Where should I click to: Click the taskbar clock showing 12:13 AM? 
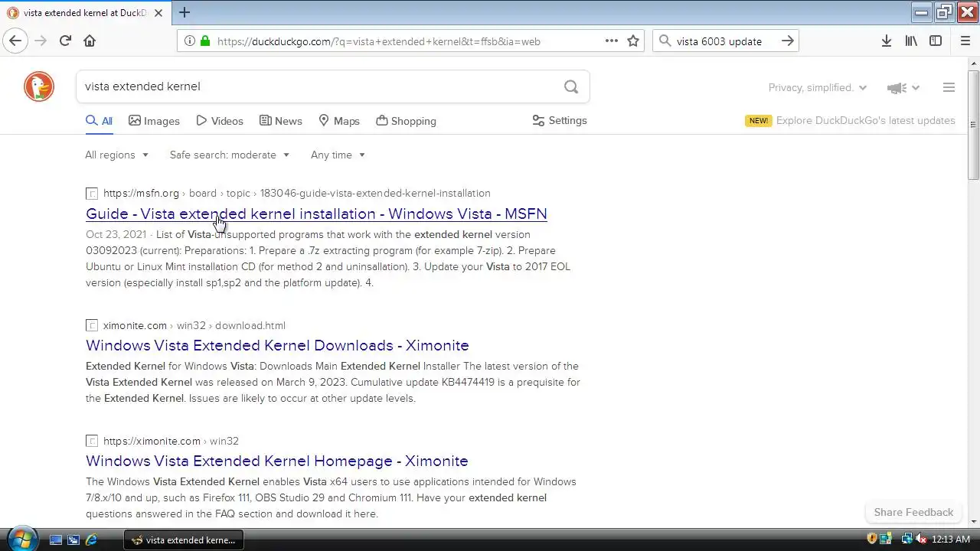[x=950, y=540]
